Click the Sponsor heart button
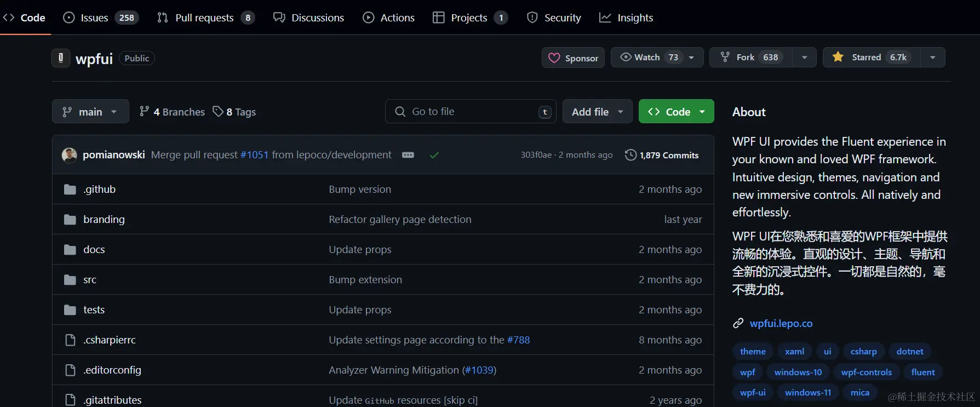Screen dimensions: 980x407 coord(573,58)
